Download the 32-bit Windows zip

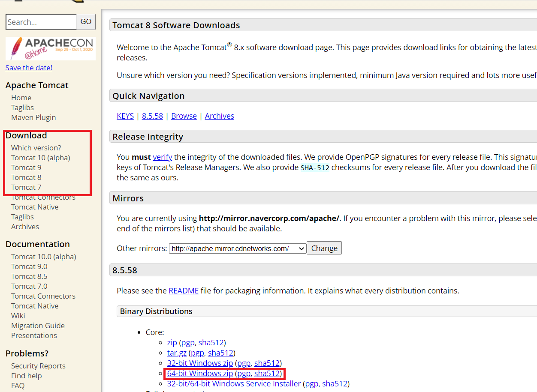[200, 363]
